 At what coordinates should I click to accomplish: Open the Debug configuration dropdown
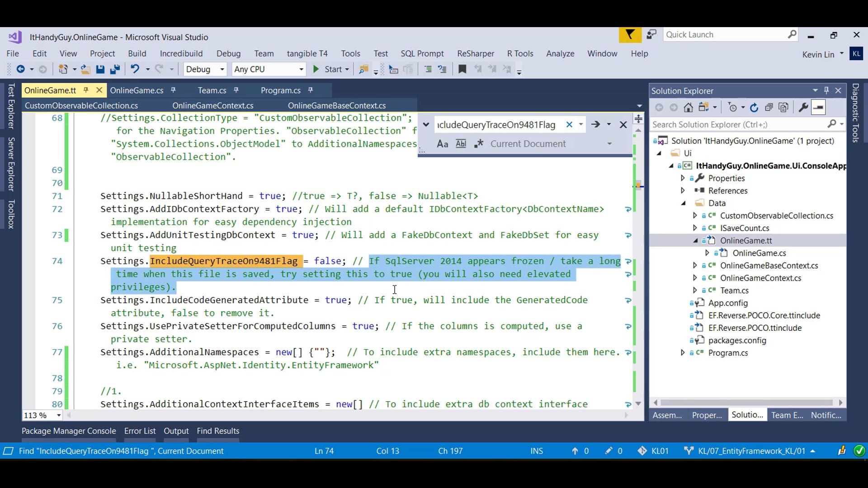tap(222, 69)
